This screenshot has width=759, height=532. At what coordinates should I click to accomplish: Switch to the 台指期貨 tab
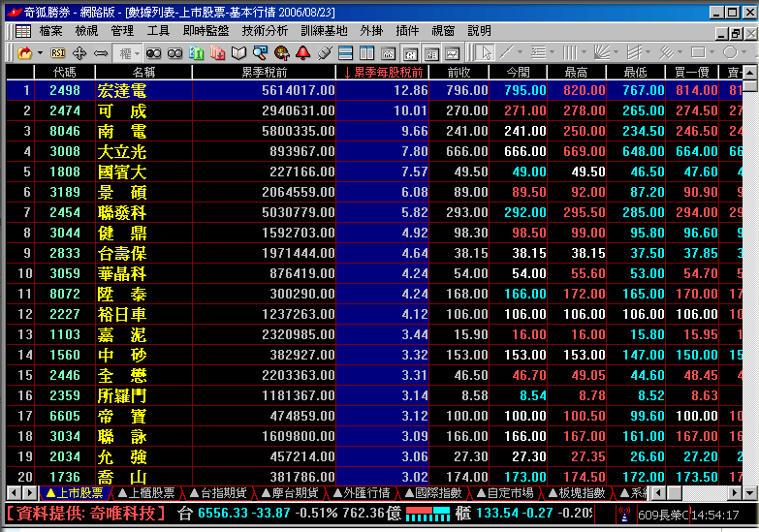(219, 493)
